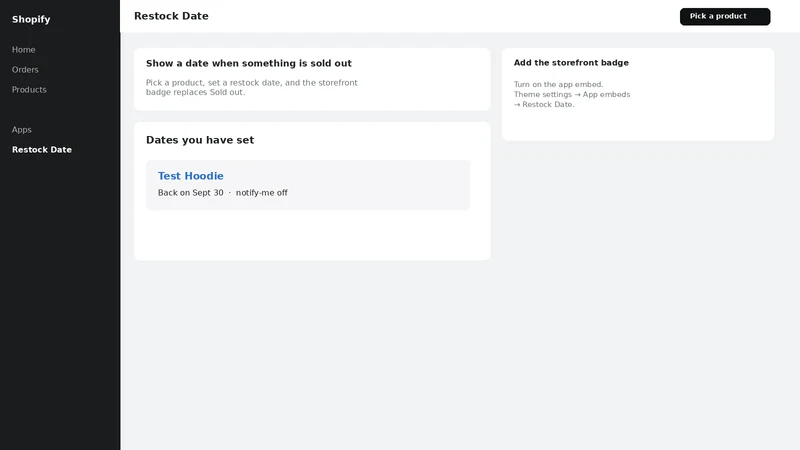Open the Test Hoodie link
Image resolution: width=800 pixels, height=450 pixels.
coord(190,176)
